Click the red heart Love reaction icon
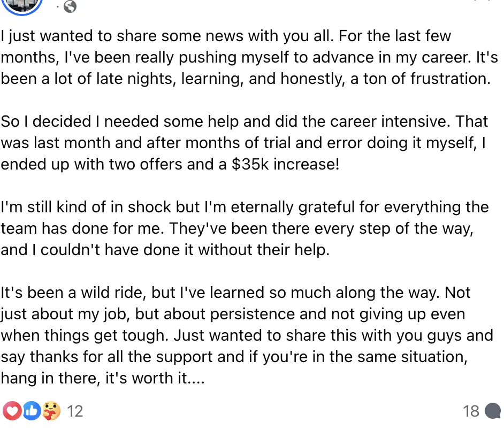 [x=12, y=411]
